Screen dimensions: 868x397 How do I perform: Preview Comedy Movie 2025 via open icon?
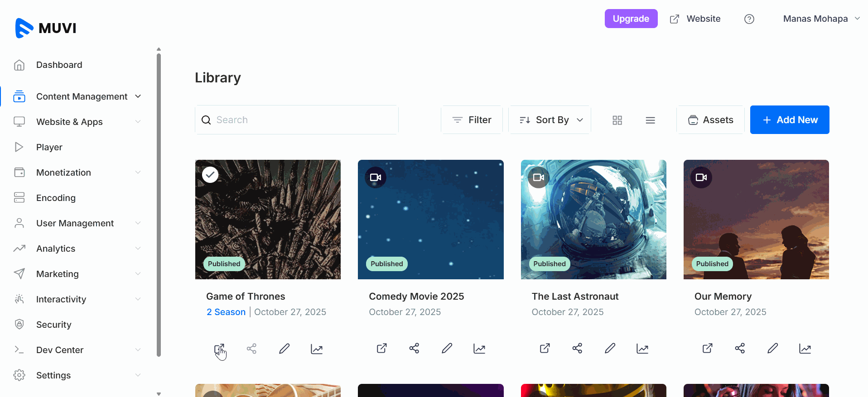(382, 349)
